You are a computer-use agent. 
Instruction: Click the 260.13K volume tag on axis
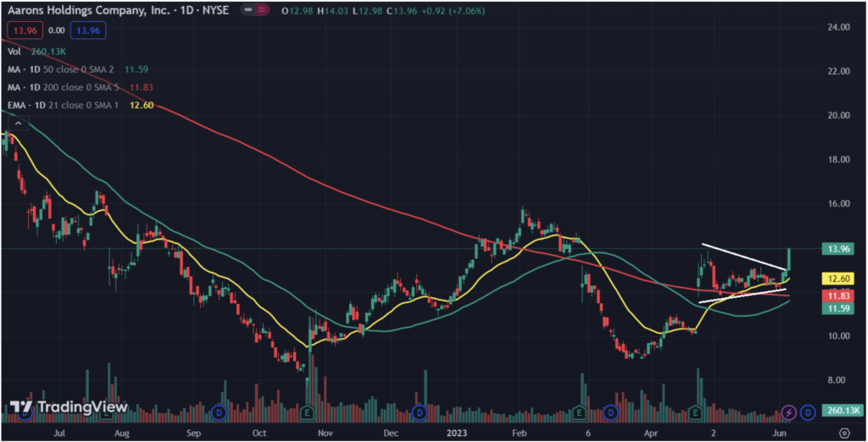coord(842,411)
